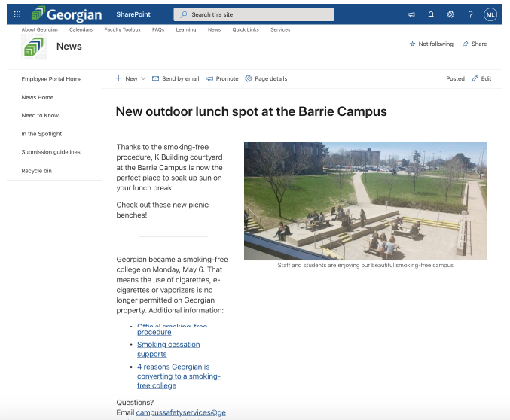Click the Share button
510x420 pixels.
pyautogui.click(x=475, y=44)
